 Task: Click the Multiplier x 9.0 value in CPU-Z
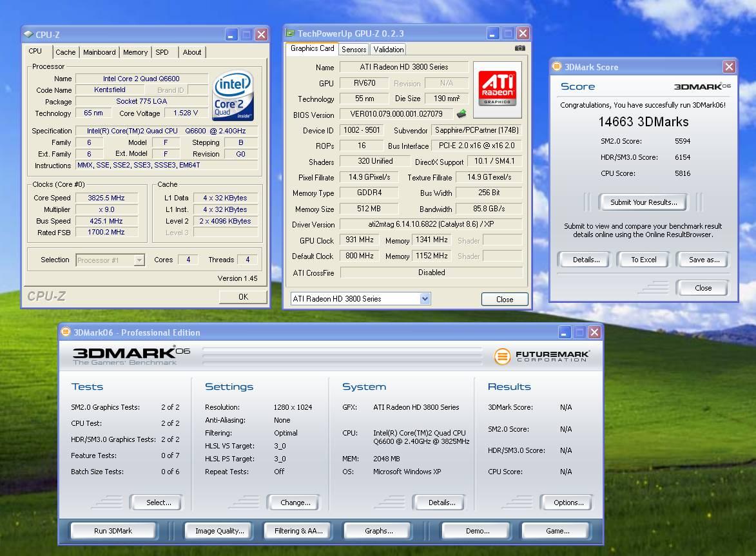pyautogui.click(x=106, y=209)
